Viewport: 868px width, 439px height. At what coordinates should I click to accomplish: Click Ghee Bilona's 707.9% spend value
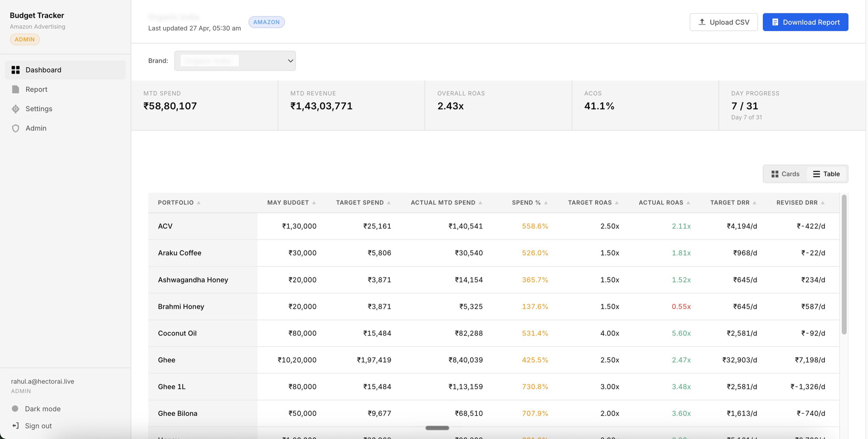click(x=535, y=413)
